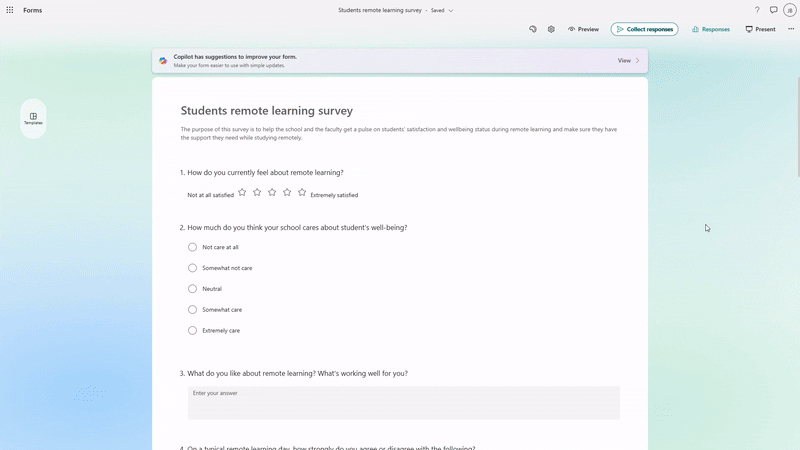Screen dimensions: 800x450
Task: Click the form title in header
Action: pos(380,10)
